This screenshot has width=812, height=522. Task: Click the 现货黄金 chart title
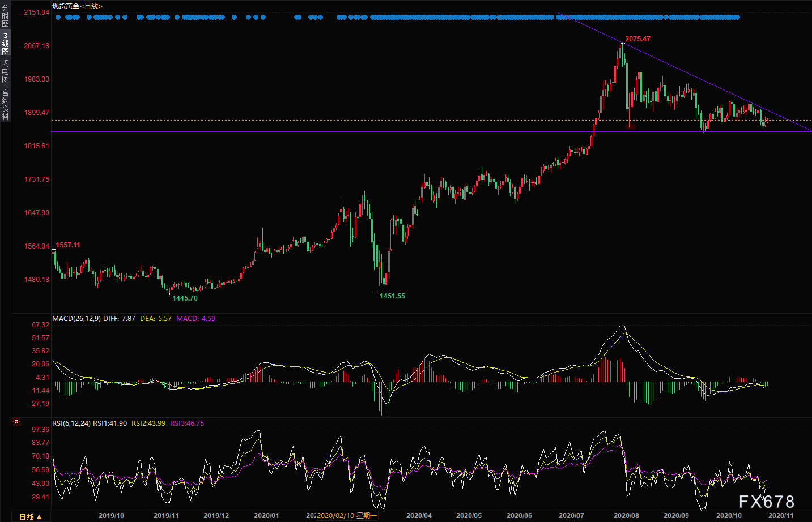[x=66, y=6]
